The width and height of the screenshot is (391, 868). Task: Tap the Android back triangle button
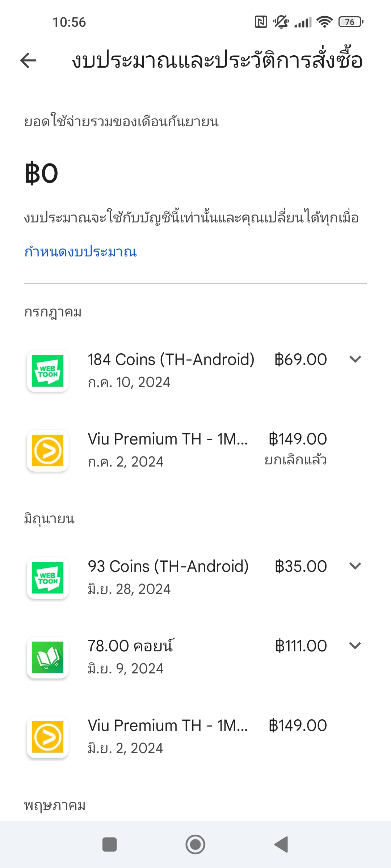(281, 844)
